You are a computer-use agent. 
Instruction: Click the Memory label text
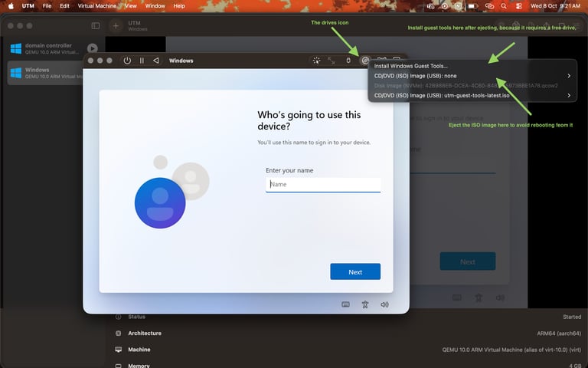tap(139, 366)
